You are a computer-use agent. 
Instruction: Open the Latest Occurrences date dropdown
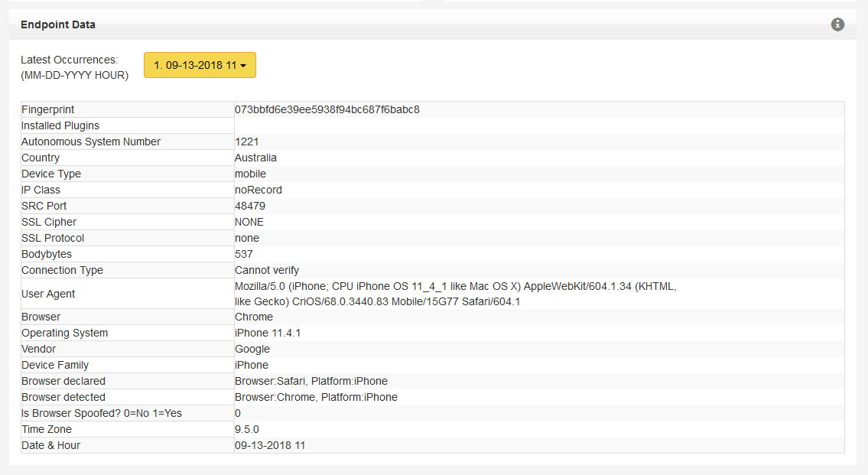click(x=200, y=65)
